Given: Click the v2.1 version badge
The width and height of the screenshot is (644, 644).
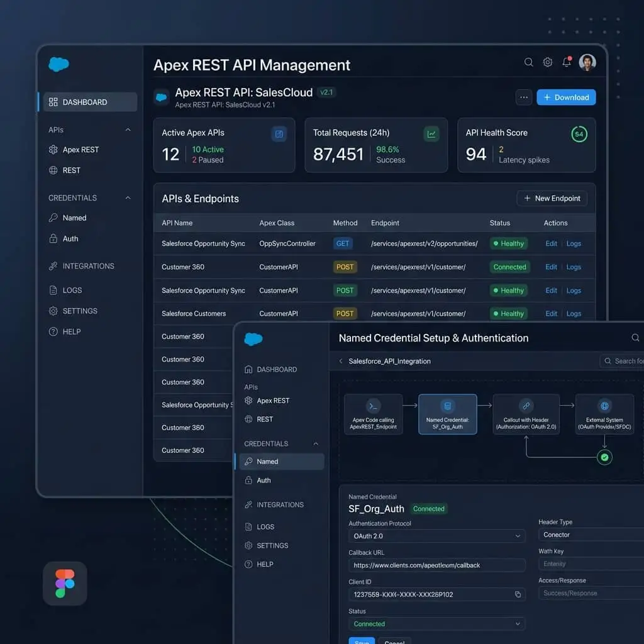Looking at the screenshot, I should [326, 92].
